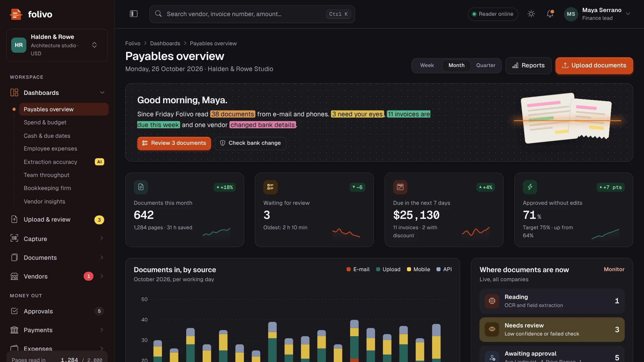This screenshot has height=362, width=644.
Task: Click the Waiting for review card icon
Action: (x=270, y=187)
